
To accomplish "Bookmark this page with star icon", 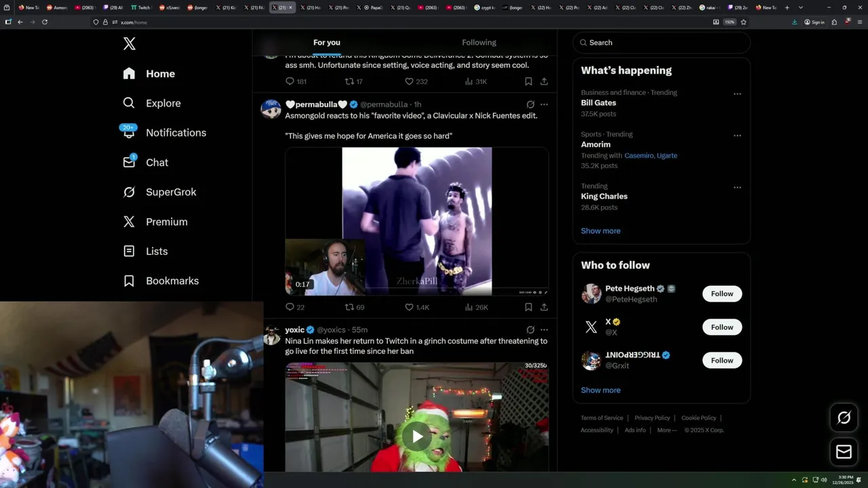I will click(x=744, y=22).
